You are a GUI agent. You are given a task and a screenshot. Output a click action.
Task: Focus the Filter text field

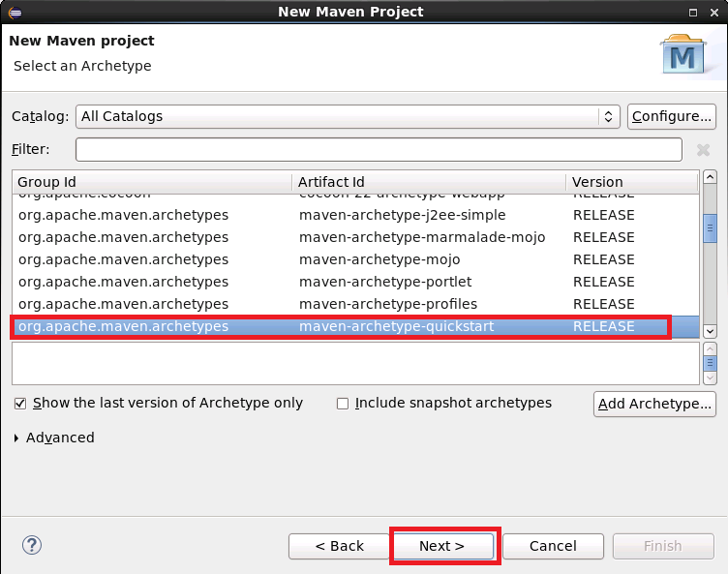pos(379,149)
